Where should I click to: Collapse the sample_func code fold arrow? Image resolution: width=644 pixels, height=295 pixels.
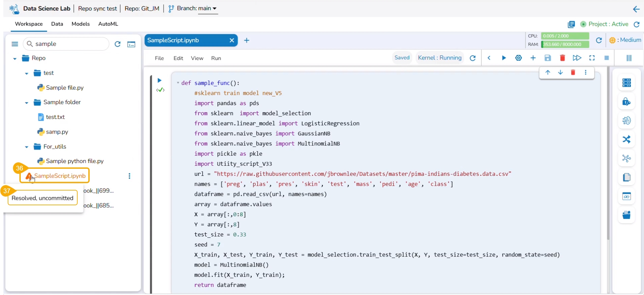[178, 83]
